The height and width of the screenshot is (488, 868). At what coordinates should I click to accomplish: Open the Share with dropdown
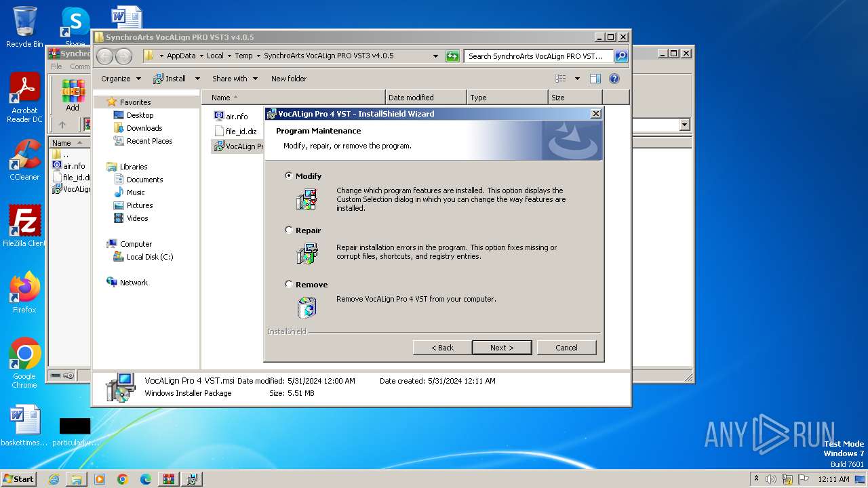[x=235, y=79]
